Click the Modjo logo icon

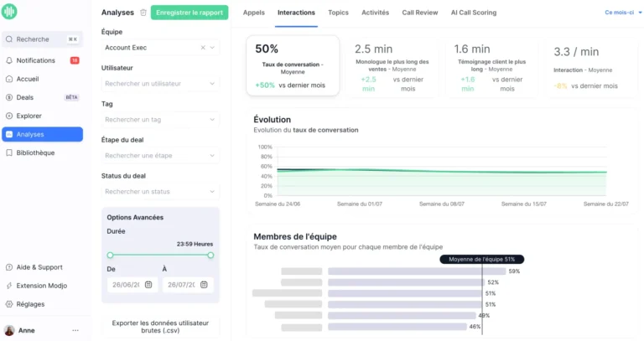coord(9,11)
